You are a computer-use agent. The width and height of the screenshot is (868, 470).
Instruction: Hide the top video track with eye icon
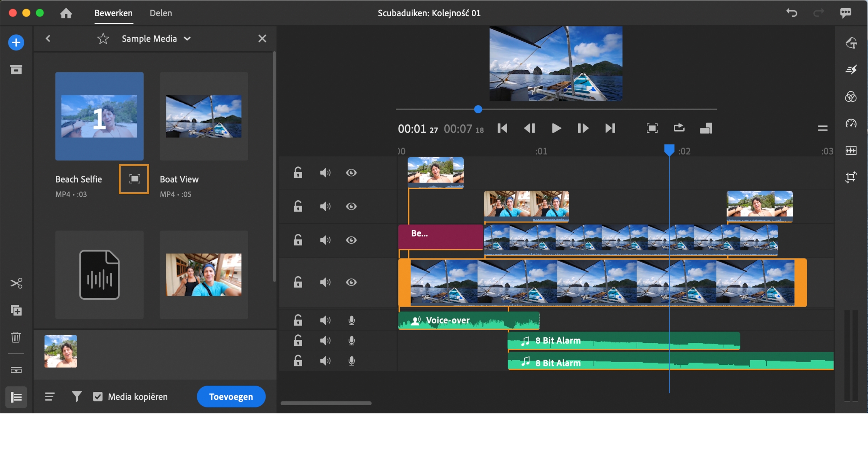(351, 173)
